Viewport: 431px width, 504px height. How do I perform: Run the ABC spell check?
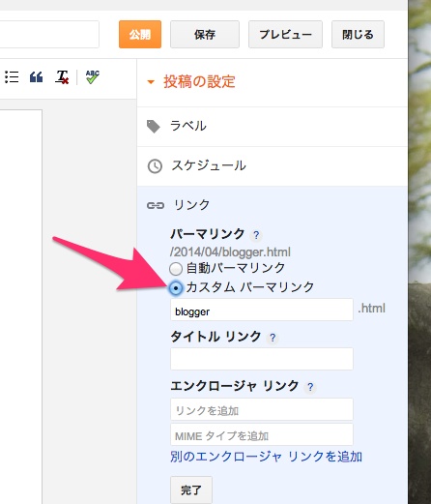pyautogui.click(x=93, y=77)
